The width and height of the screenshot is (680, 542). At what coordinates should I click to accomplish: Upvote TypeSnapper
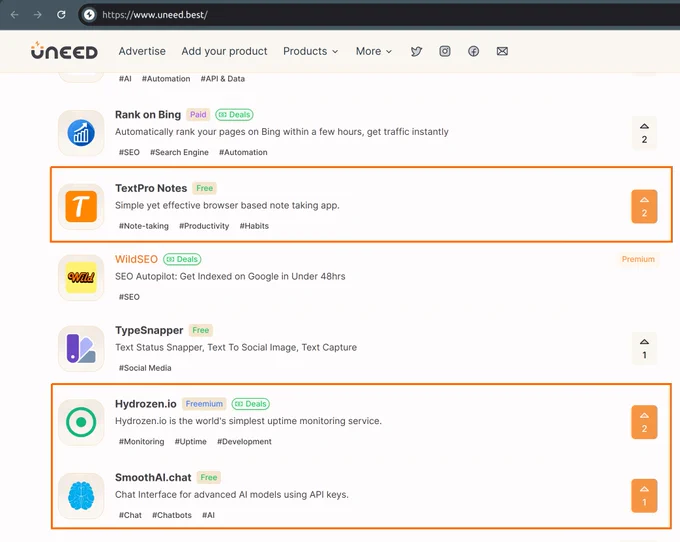644,348
